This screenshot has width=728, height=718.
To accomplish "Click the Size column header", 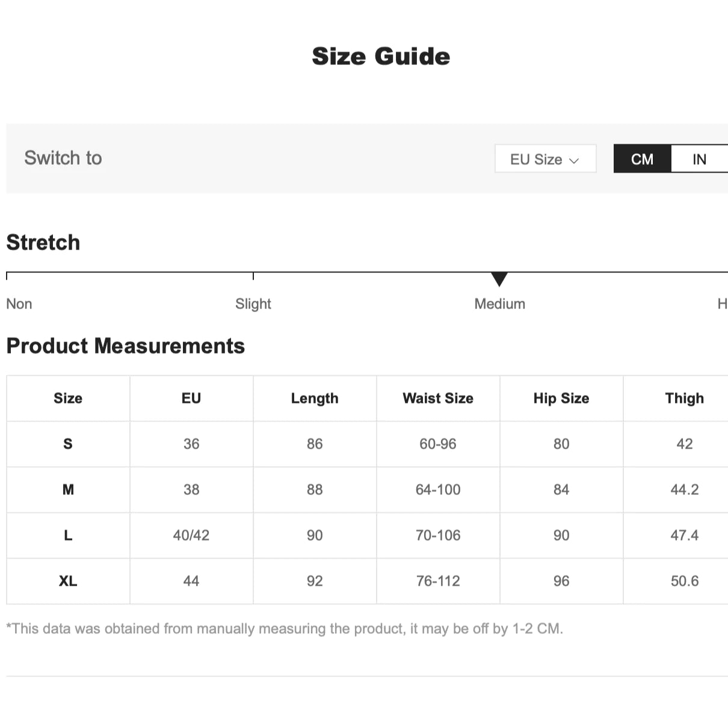I will tap(68, 398).
